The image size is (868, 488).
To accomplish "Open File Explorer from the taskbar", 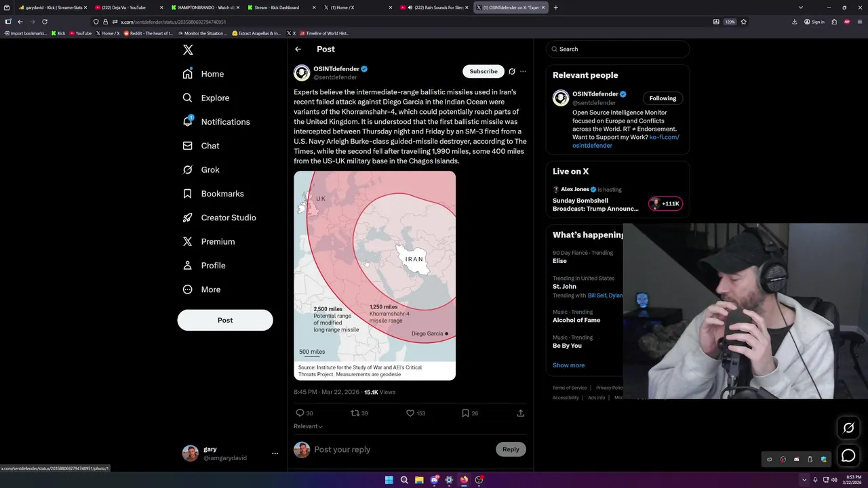I will [x=419, y=480].
